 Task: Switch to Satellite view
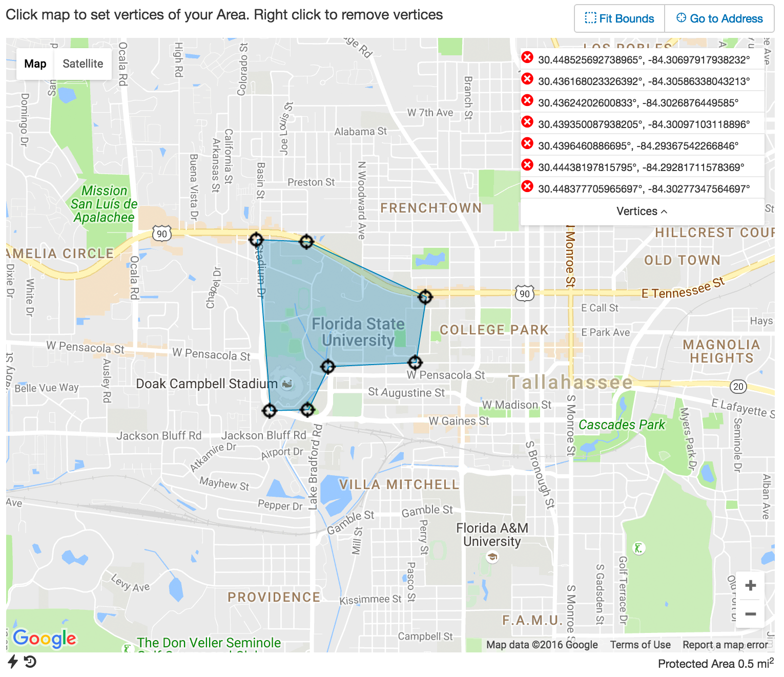coord(83,64)
